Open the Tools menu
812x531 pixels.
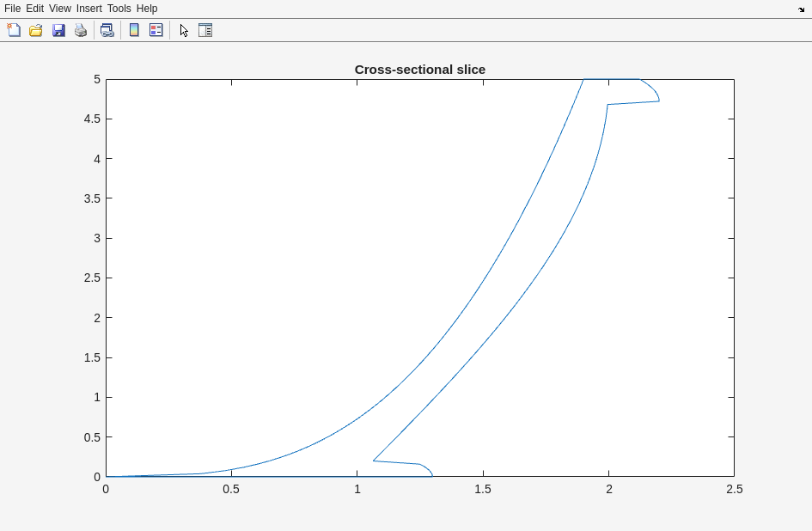click(x=119, y=9)
